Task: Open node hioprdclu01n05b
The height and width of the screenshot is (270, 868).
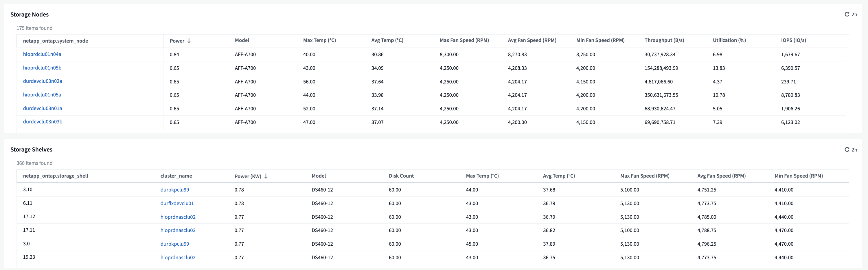Action: [42, 68]
